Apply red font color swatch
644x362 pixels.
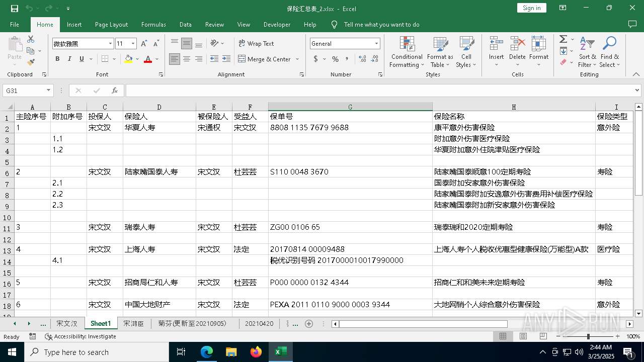point(148,59)
